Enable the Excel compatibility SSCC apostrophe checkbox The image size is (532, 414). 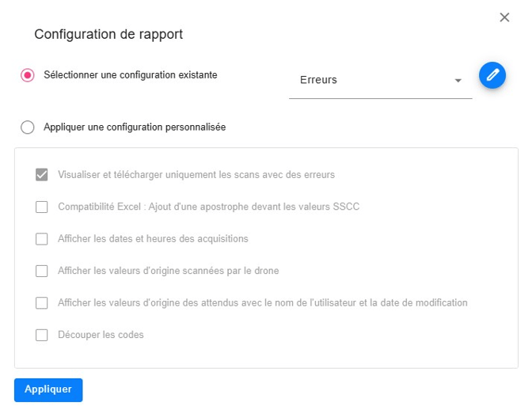click(x=42, y=207)
